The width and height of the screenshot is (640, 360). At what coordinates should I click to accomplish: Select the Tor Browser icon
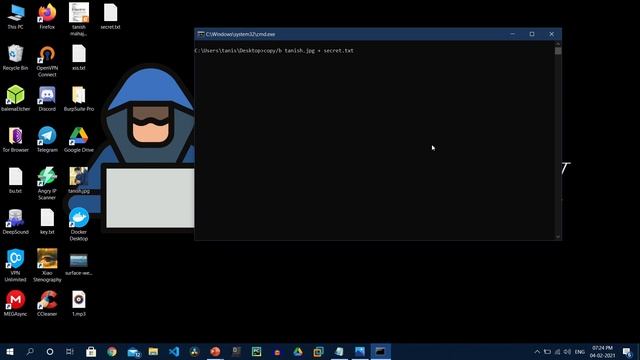click(16, 139)
